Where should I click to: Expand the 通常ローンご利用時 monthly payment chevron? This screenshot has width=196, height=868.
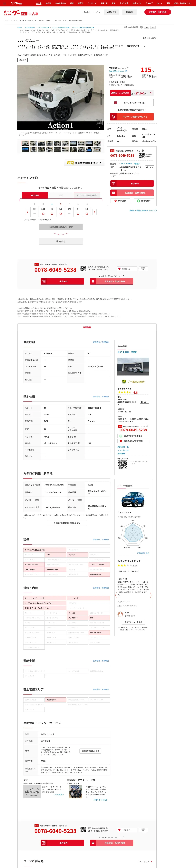[x=151, y=93]
